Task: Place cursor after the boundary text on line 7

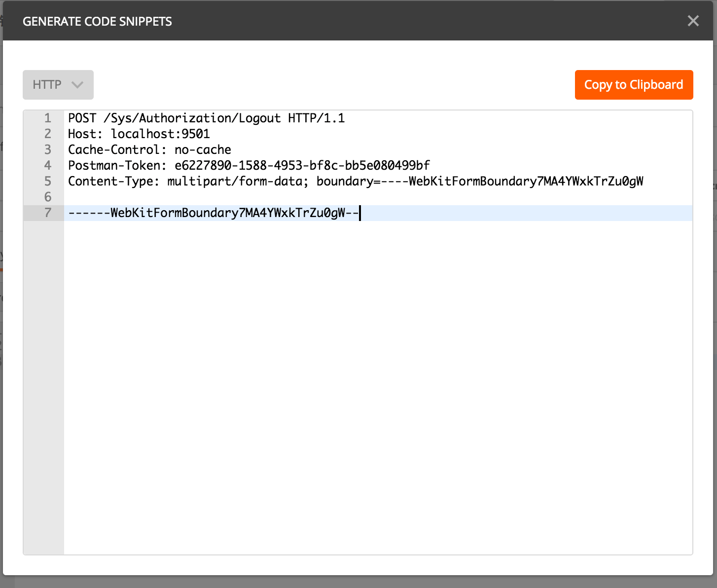Action: click(x=360, y=213)
